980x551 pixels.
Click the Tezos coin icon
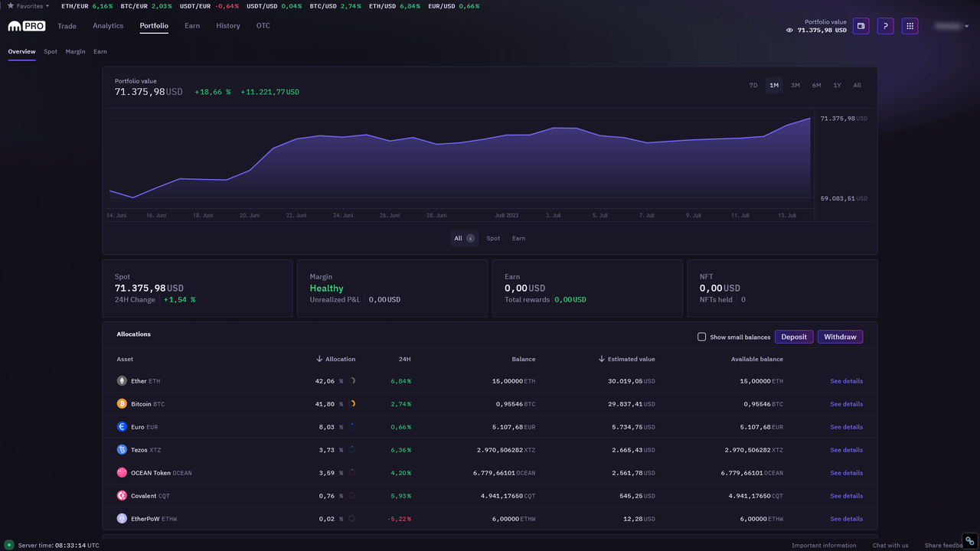(x=122, y=449)
